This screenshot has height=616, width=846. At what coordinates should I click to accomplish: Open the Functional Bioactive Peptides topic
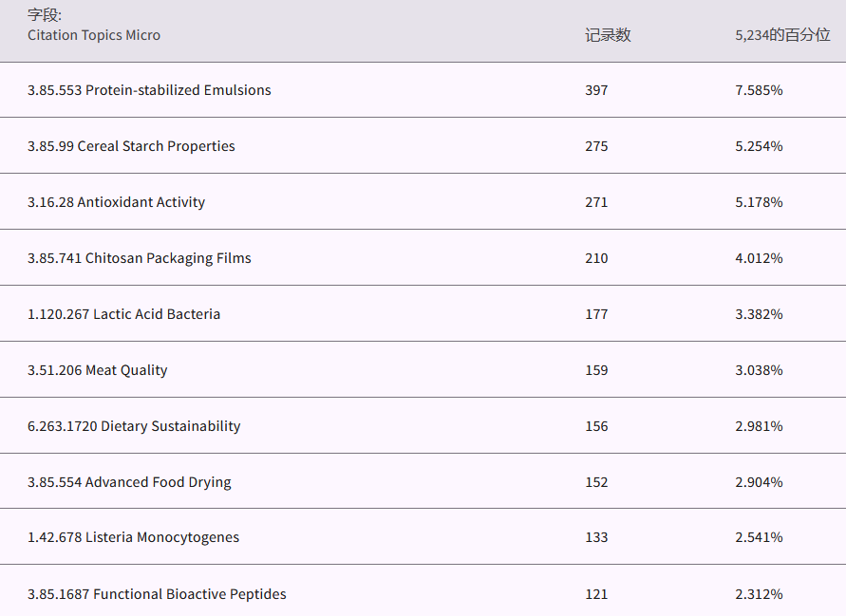[157, 594]
